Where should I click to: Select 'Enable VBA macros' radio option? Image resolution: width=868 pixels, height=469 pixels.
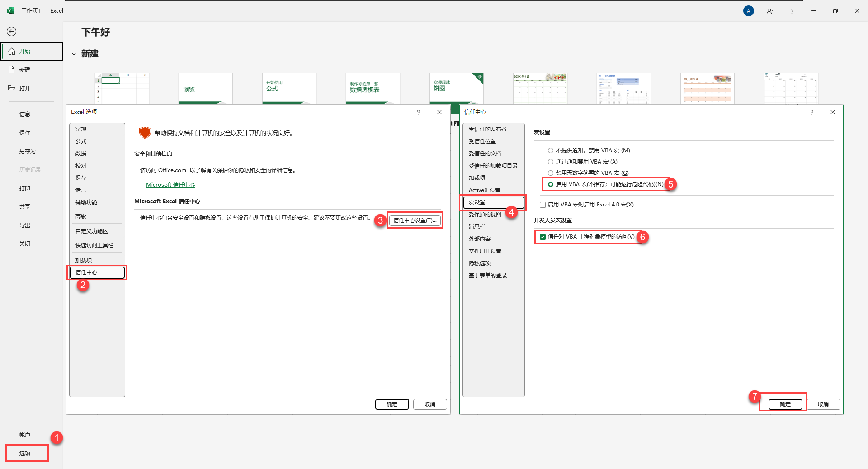(x=551, y=184)
